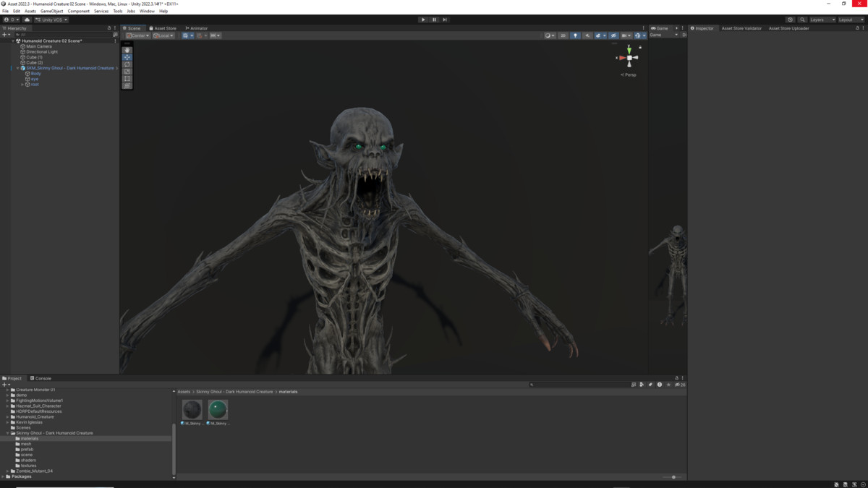Toggle hidden objects visibility in Scene
This screenshot has height=488, width=868.
pyautogui.click(x=613, y=35)
